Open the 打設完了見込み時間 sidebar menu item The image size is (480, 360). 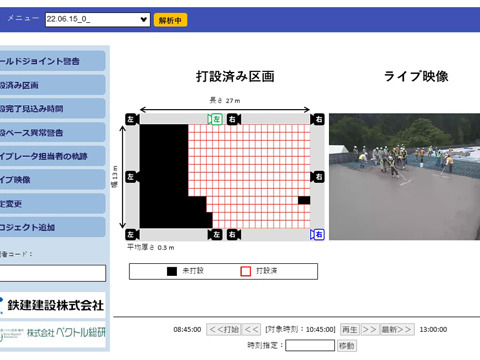(52, 108)
